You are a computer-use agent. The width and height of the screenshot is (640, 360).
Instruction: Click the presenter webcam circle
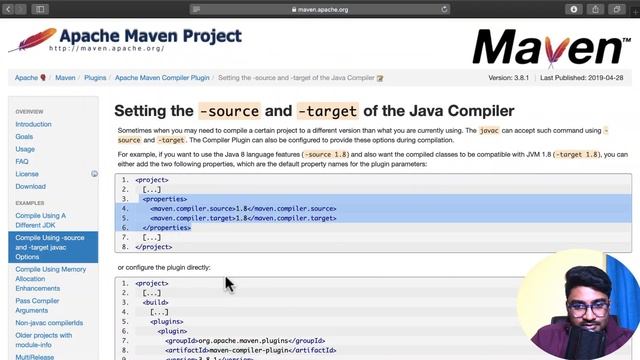pos(578,305)
